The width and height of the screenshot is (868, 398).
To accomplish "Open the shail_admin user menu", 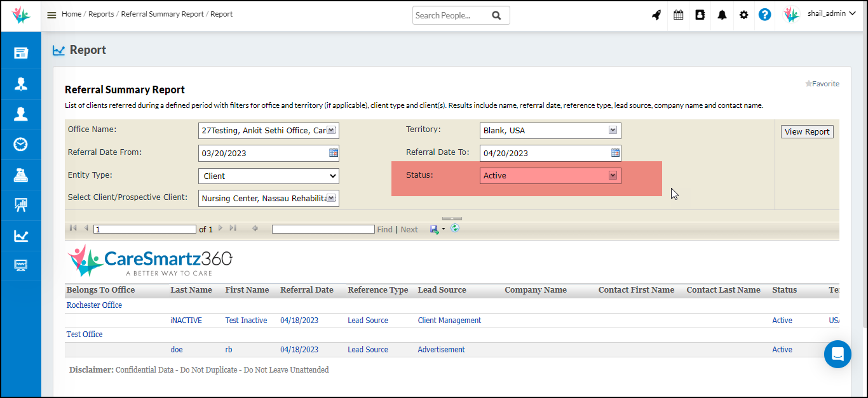I will click(x=831, y=14).
